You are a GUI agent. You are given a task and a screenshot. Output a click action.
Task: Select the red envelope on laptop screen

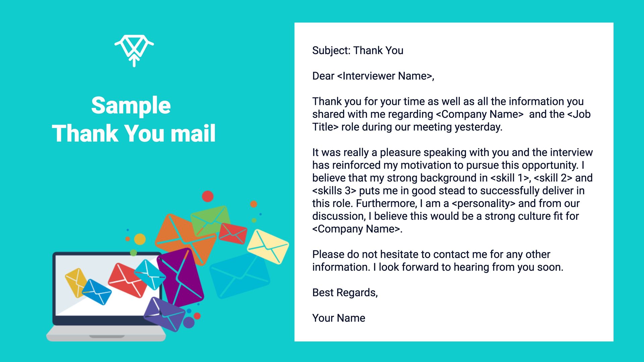[x=128, y=280]
